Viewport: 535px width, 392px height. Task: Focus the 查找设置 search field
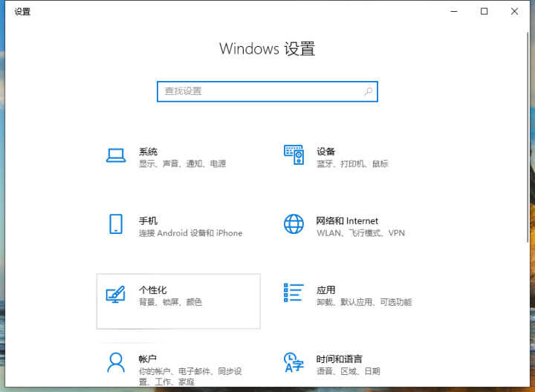(260, 91)
